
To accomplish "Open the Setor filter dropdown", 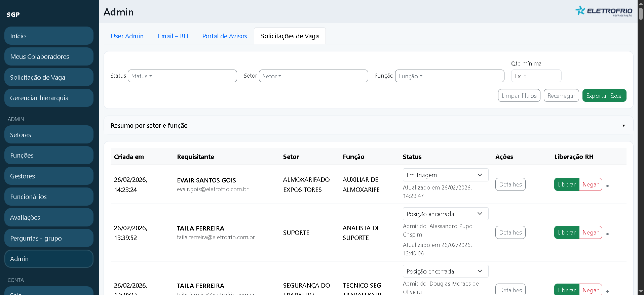I will click(x=313, y=76).
